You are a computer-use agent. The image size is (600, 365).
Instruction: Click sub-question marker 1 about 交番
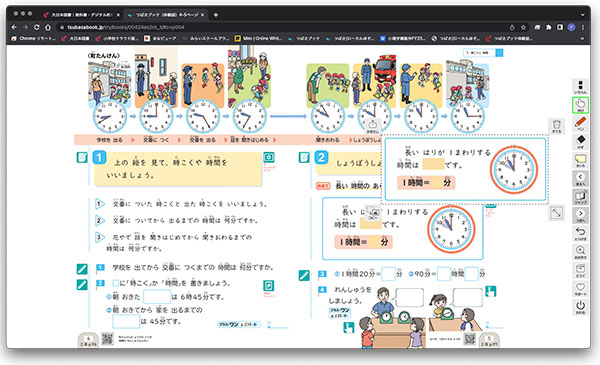99,204
